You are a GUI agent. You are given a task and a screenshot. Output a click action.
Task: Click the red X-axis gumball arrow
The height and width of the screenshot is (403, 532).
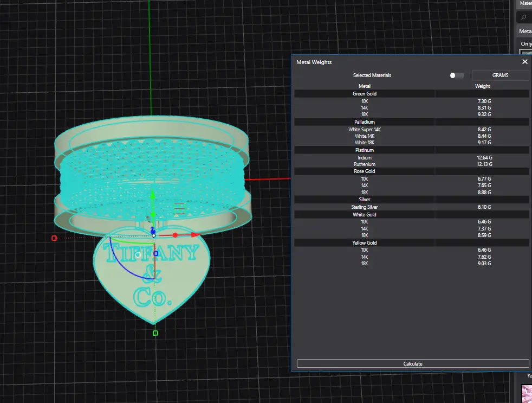[x=195, y=235]
